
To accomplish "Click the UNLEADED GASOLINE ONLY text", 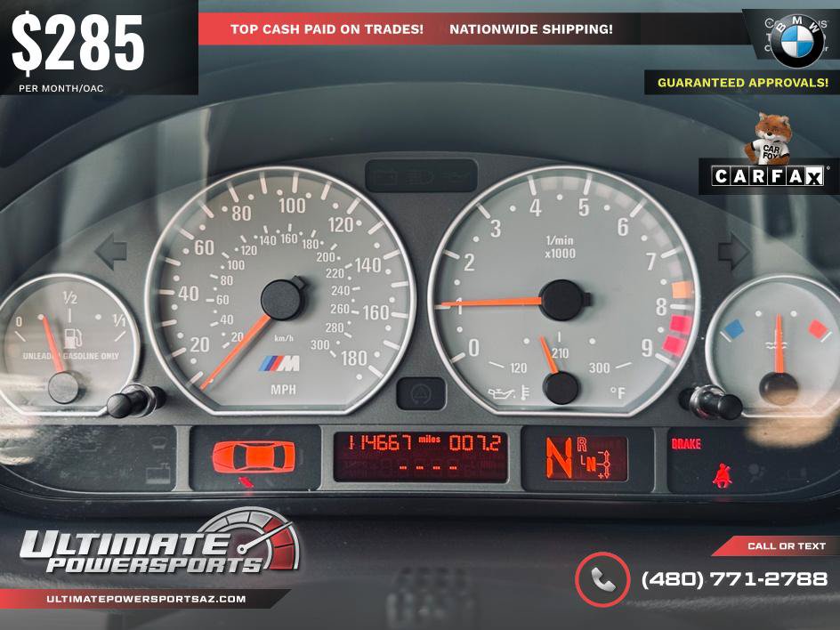I will coord(70,356).
